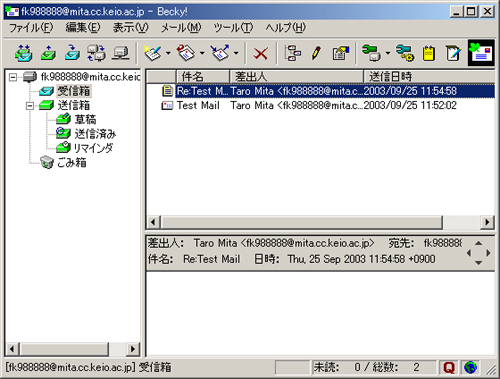Open the 編集(E) menu

83,27
